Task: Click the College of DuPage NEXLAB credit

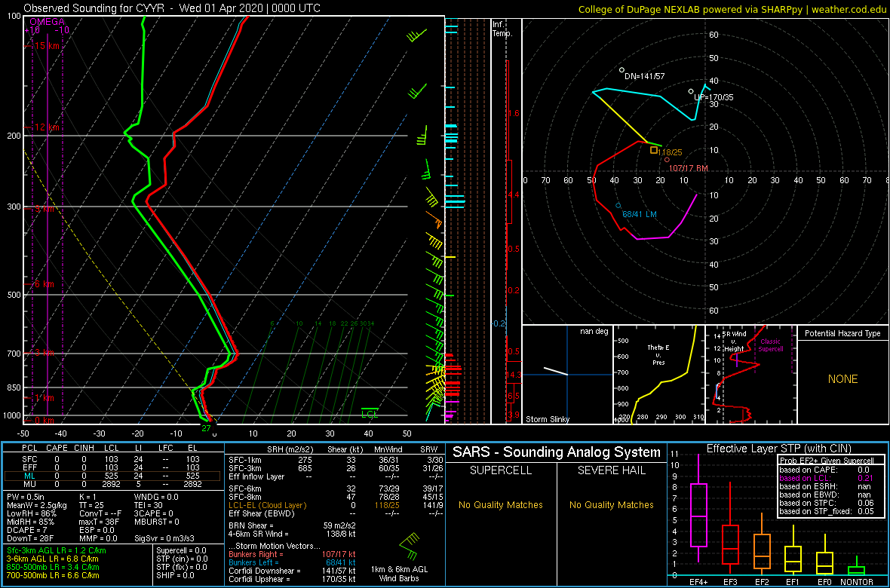Action: pos(731,9)
